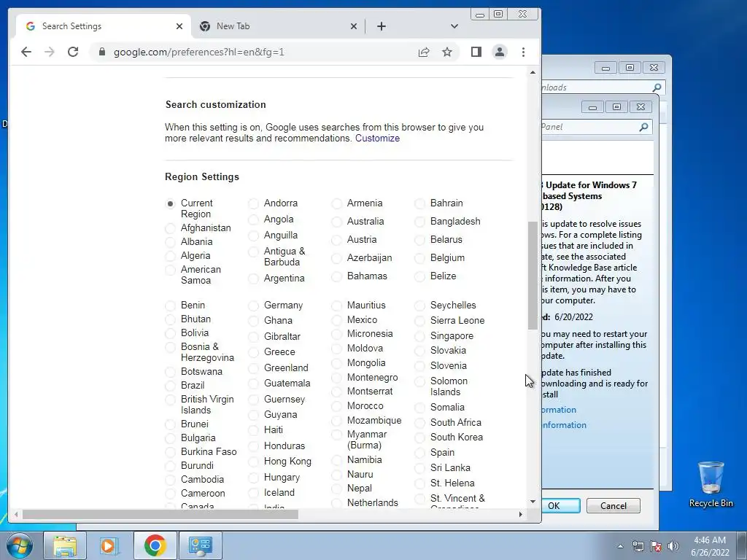Choose Germany as the region
This screenshot has width=747, height=560.
(x=253, y=306)
